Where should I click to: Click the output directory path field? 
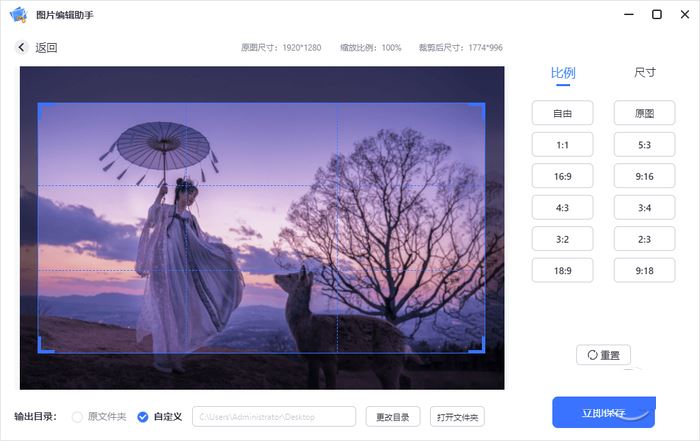[x=274, y=416]
